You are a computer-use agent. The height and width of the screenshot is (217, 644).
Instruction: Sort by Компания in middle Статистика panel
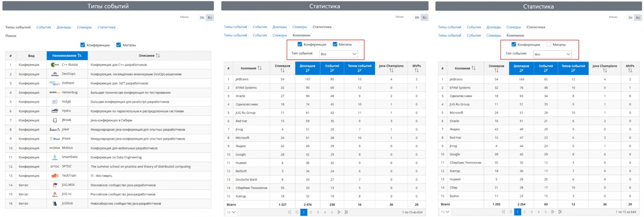pyautogui.click(x=260, y=68)
